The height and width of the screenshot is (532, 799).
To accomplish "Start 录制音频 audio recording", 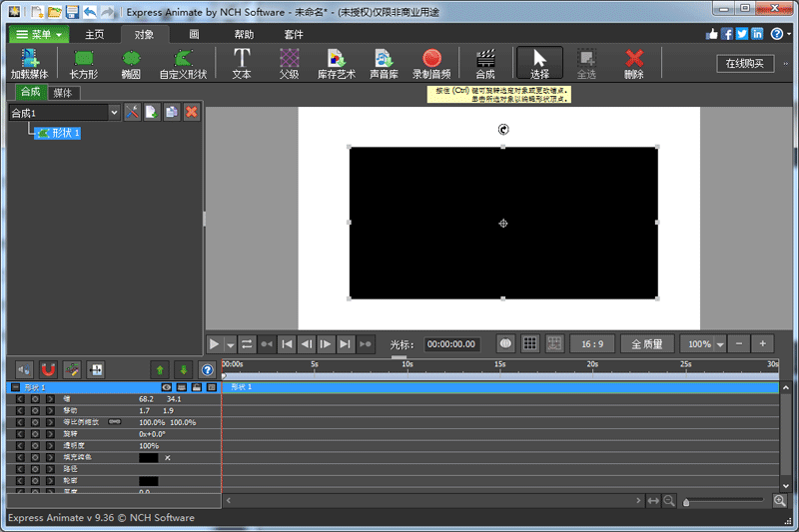I will point(431,63).
